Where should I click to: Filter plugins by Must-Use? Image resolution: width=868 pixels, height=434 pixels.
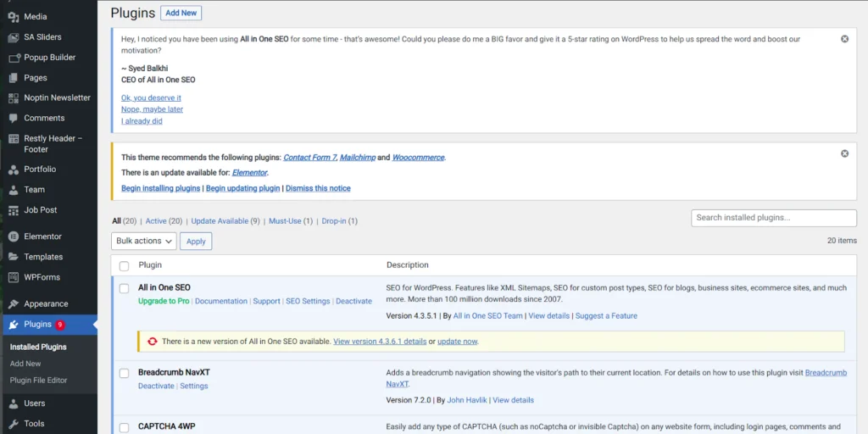coord(285,221)
